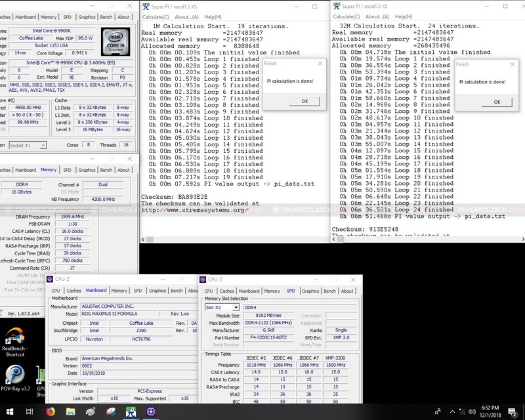Click the 'Intel Core i9 9900K' name field
The image size is (525, 420).
point(52,31)
